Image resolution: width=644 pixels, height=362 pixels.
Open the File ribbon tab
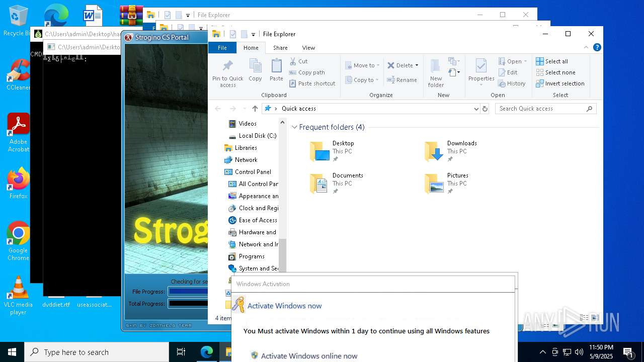pos(222,48)
